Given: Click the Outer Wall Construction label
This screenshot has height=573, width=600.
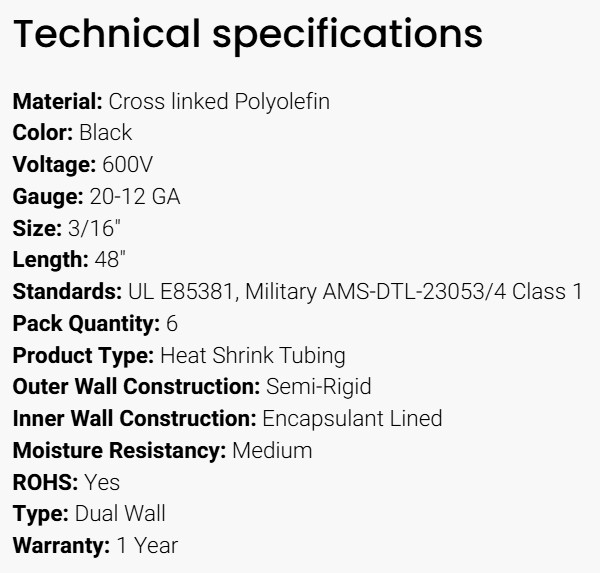Looking at the screenshot, I should pyautogui.click(x=136, y=387).
